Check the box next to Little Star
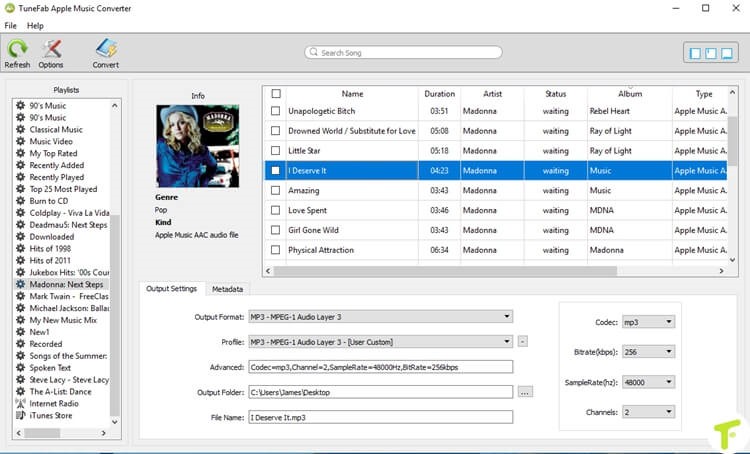750x454 pixels. click(x=276, y=151)
